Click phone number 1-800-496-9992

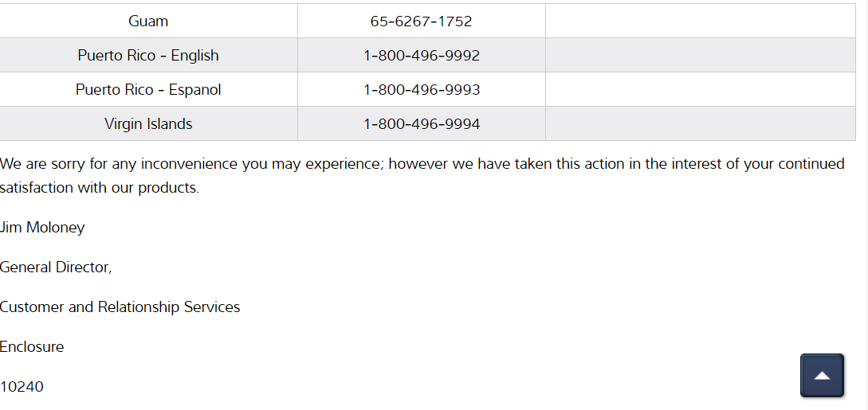pos(421,56)
